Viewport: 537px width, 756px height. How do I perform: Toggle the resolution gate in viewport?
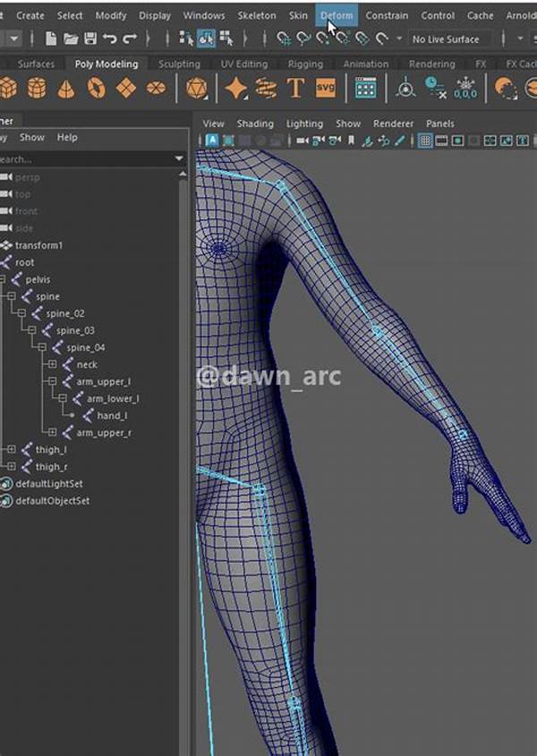(x=458, y=140)
